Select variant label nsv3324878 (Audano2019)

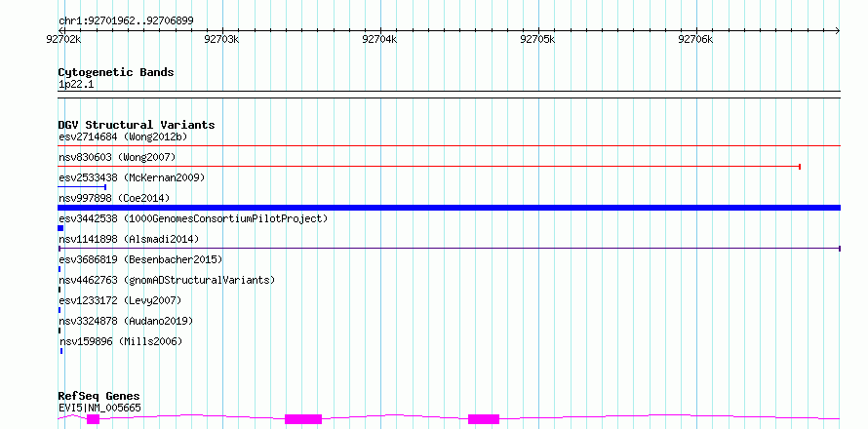(126, 321)
